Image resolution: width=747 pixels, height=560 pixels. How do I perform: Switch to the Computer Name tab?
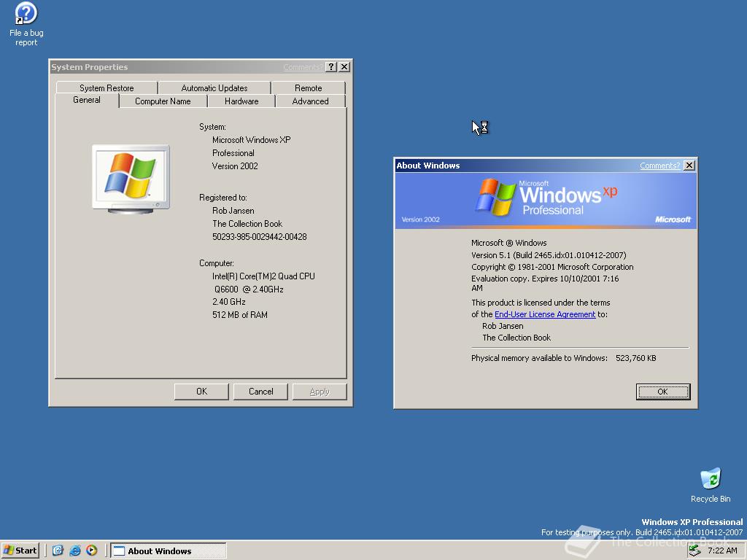click(x=163, y=101)
